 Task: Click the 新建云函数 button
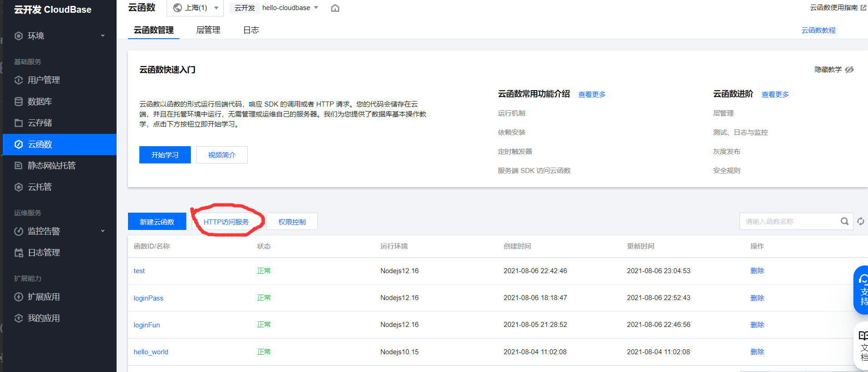[157, 222]
